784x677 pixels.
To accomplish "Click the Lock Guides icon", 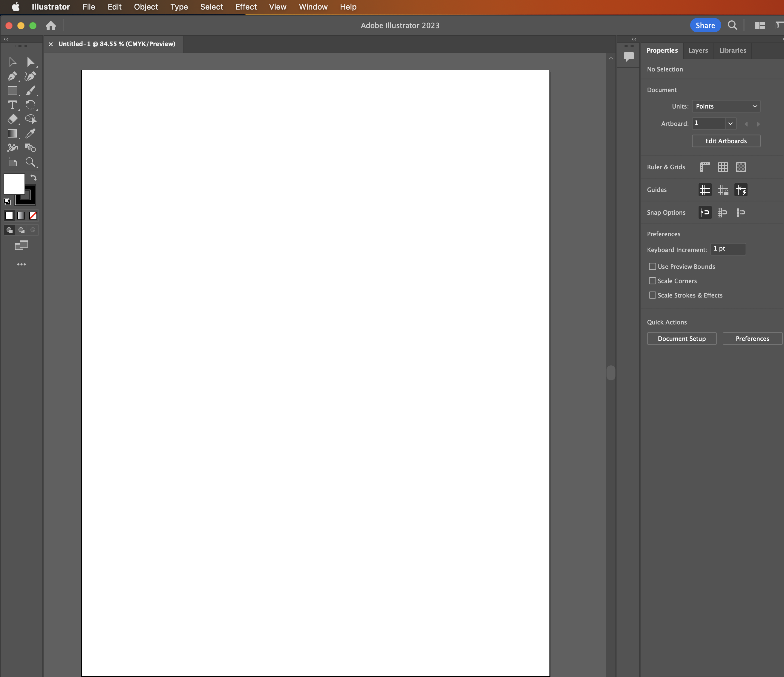I will (723, 190).
